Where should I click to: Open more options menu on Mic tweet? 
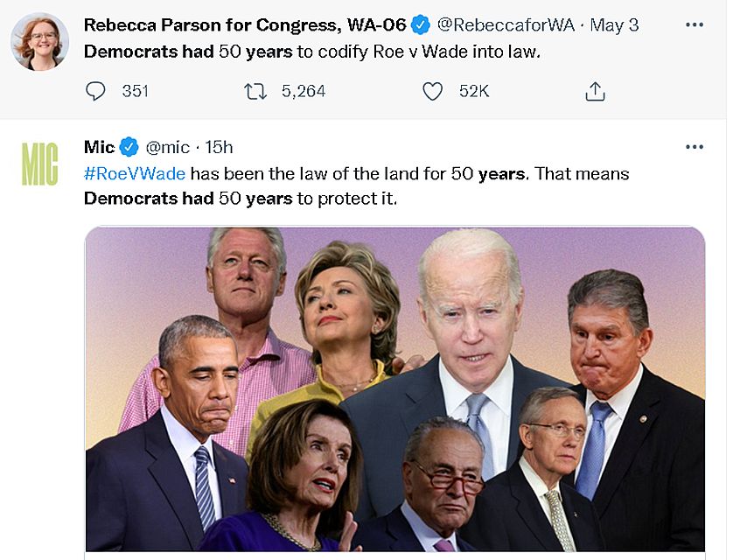[695, 147]
